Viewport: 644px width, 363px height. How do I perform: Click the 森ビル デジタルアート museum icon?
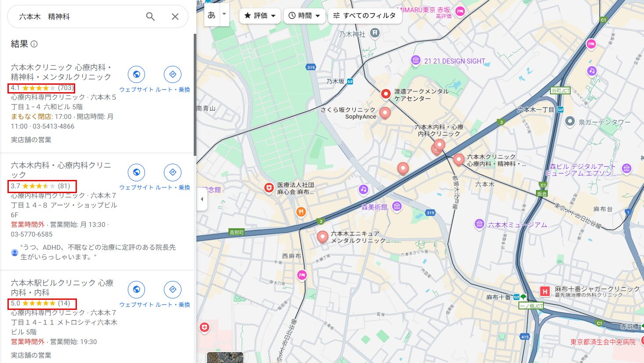coord(626,168)
